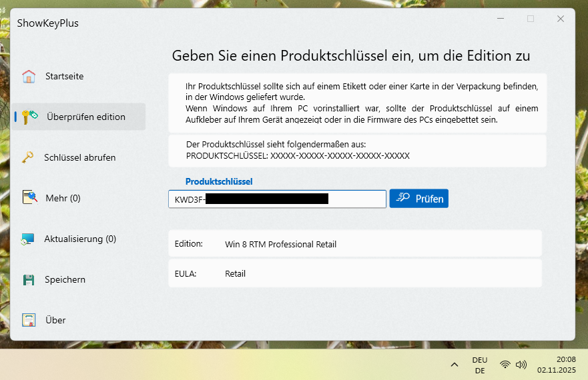Image resolution: width=588 pixels, height=380 pixels.
Task: Select Speichern menu label
Action: tap(65, 279)
